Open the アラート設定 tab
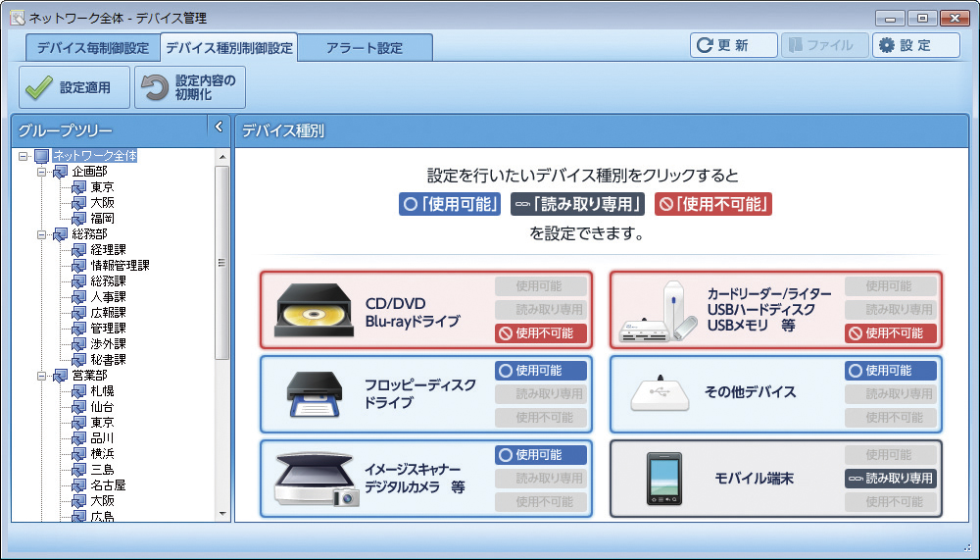This screenshot has width=980, height=560. (365, 48)
